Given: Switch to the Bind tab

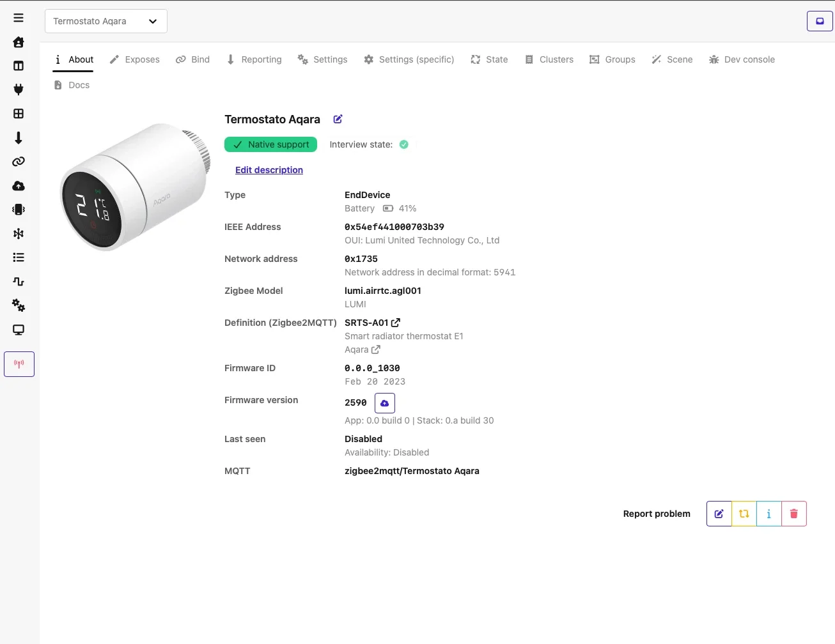Looking at the screenshot, I should [192, 59].
